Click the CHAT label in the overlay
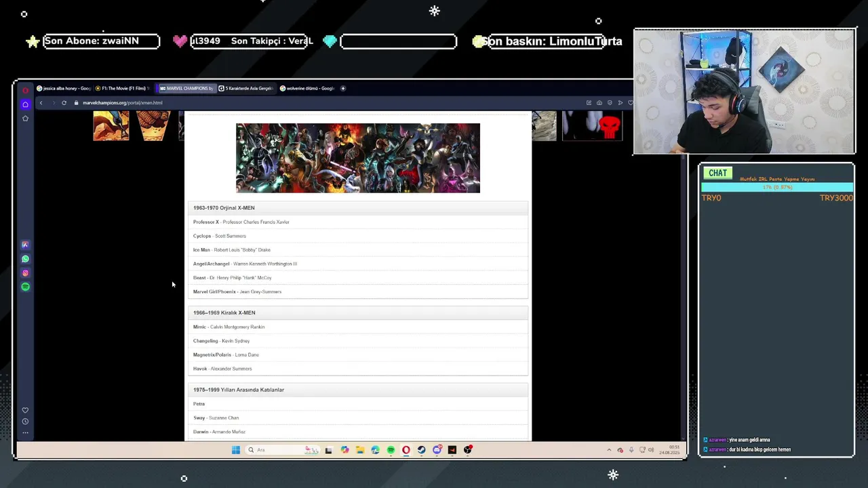This screenshot has height=488, width=868. click(x=717, y=173)
